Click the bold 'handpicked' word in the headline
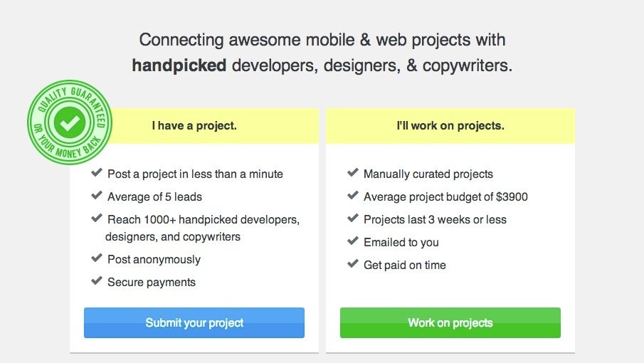Screen dimensions: 644x363 pos(179,65)
